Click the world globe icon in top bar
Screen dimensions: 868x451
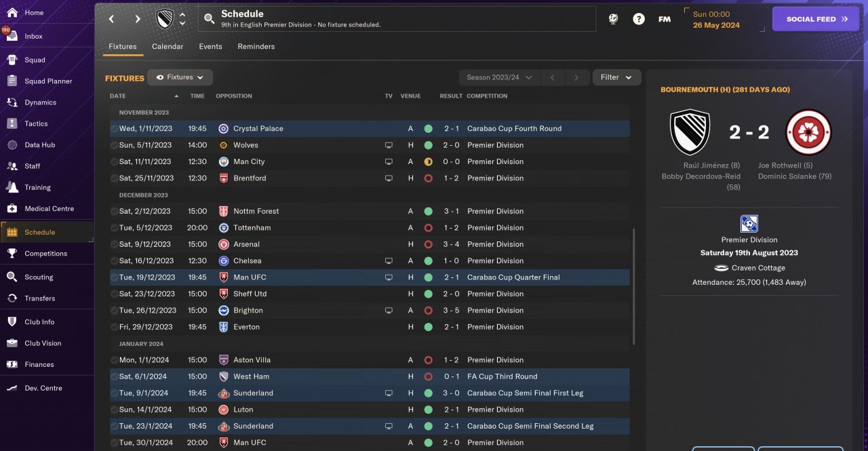coord(613,19)
